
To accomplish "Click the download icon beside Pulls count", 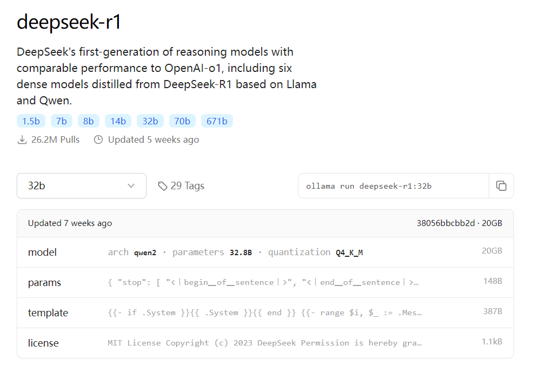I will [22, 140].
